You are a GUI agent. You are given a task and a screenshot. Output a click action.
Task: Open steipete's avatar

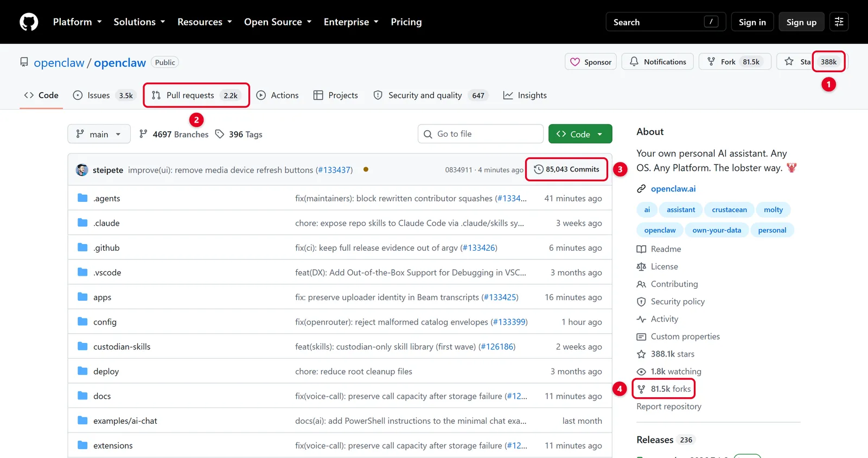click(82, 170)
